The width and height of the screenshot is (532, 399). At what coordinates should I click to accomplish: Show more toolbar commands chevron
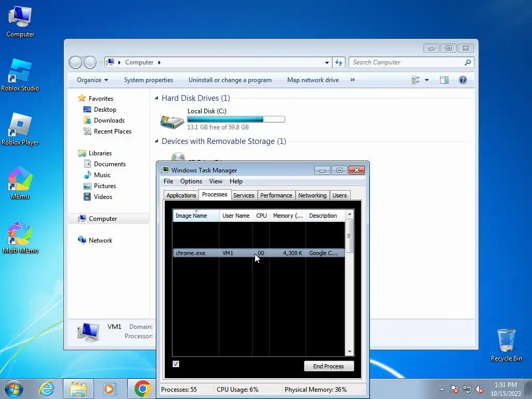coord(353,79)
